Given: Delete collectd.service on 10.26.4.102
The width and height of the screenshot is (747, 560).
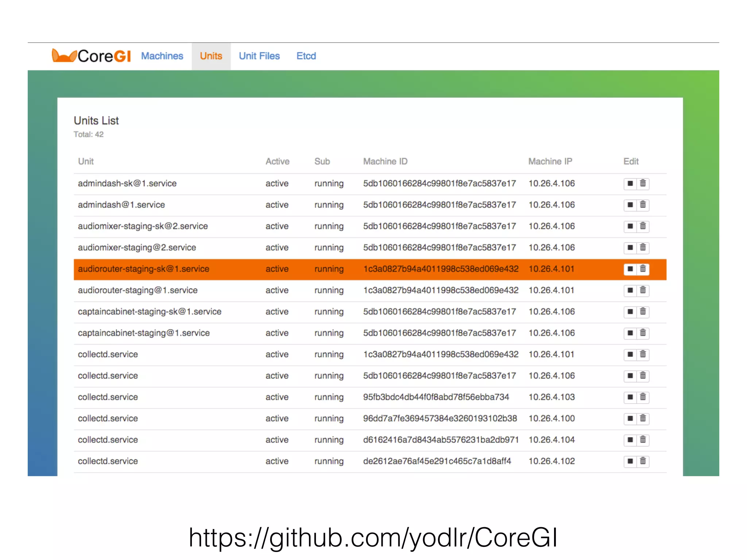Looking at the screenshot, I should 643,461.
